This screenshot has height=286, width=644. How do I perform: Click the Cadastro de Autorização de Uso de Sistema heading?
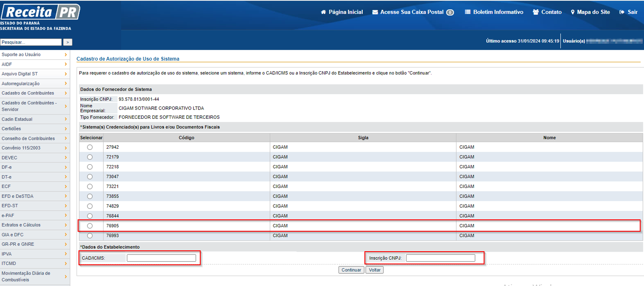click(128, 59)
